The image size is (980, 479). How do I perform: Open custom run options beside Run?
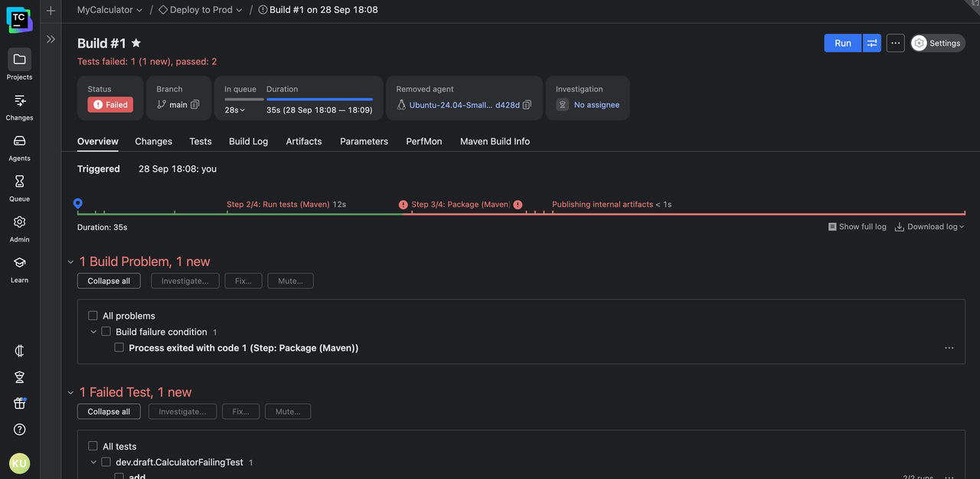(871, 44)
